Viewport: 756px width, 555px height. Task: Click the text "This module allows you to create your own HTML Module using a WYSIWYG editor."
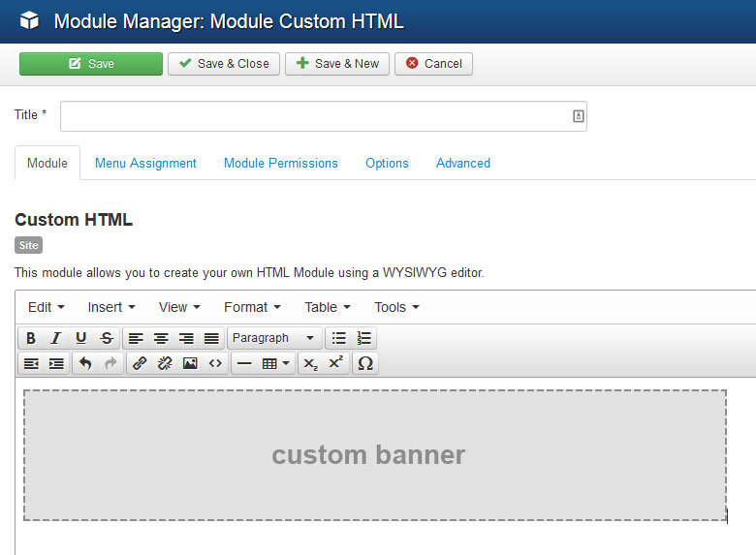click(249, 273)
